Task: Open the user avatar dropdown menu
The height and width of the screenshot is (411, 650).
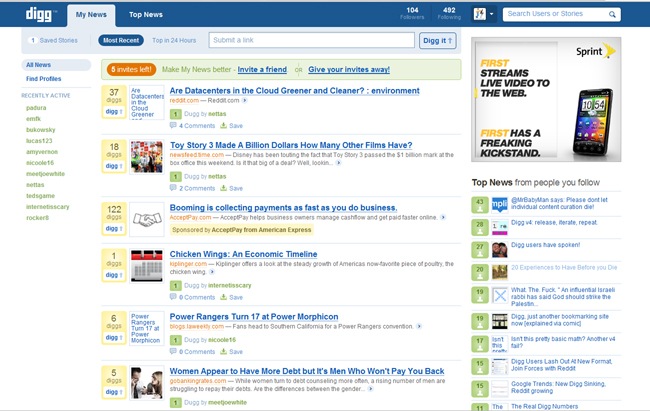Action: (480, 14)
